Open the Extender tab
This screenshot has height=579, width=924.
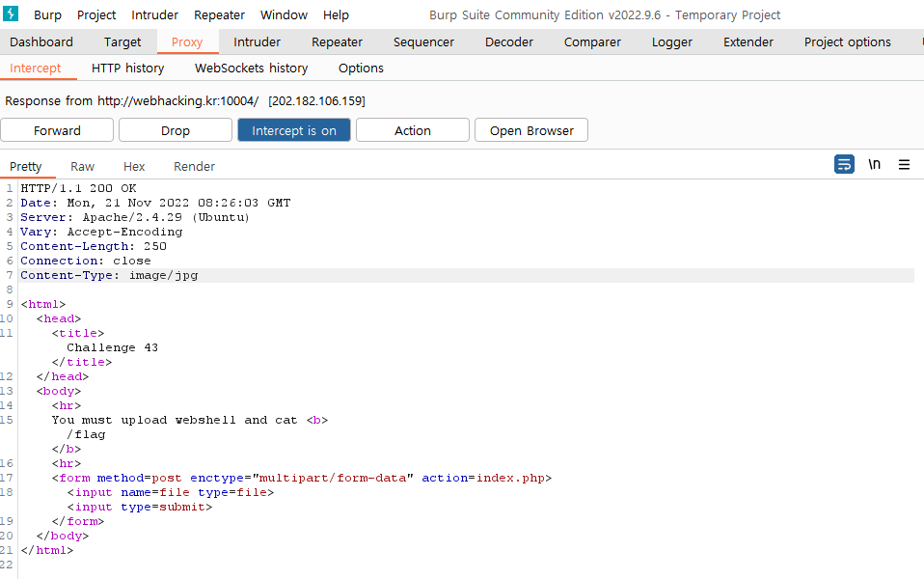pos(748,41)
